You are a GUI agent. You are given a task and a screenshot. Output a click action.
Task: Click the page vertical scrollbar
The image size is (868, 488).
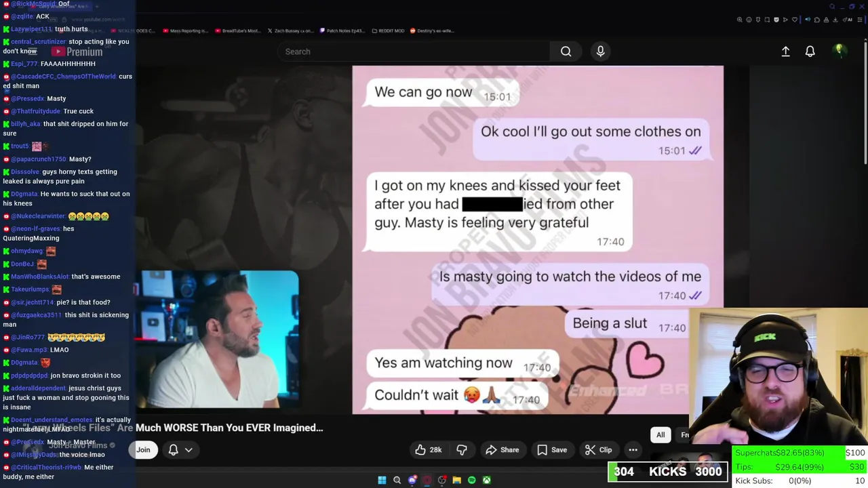tap(865, 102)
